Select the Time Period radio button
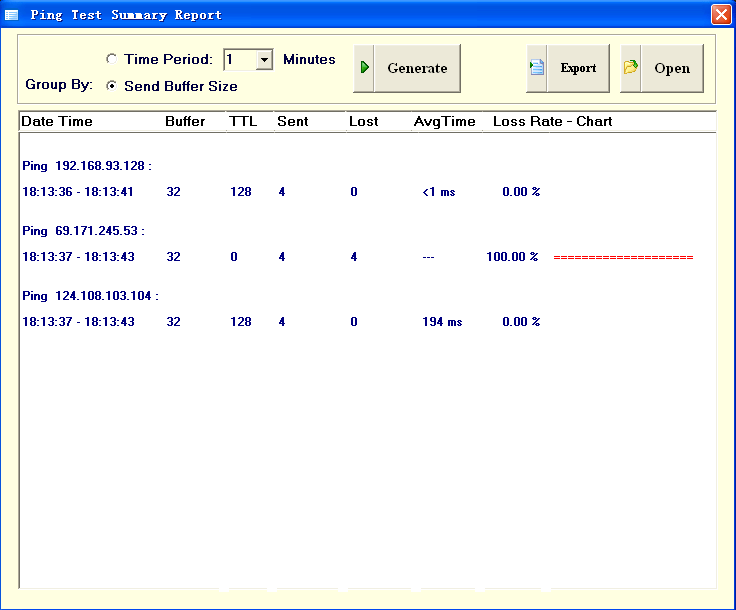 pos(111,59)
